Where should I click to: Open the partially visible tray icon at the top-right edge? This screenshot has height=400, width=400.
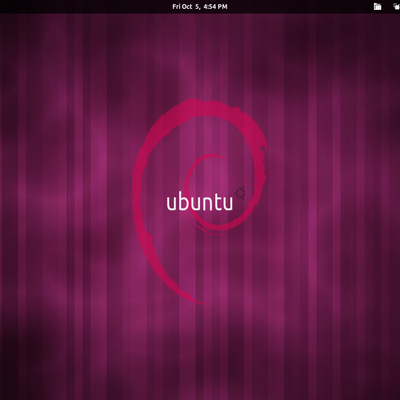coord(397,6)
